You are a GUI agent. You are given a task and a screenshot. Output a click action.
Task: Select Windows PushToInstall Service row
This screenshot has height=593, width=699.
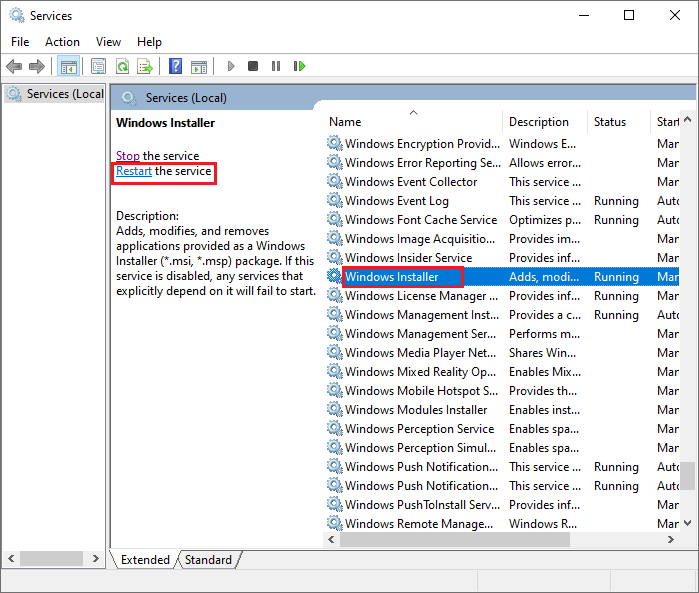tap(502, 504)
